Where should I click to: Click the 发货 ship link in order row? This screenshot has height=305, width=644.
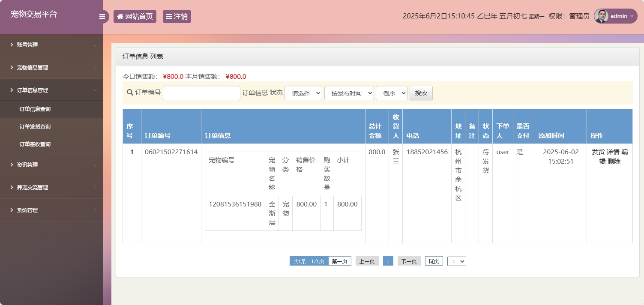(598, 152)
